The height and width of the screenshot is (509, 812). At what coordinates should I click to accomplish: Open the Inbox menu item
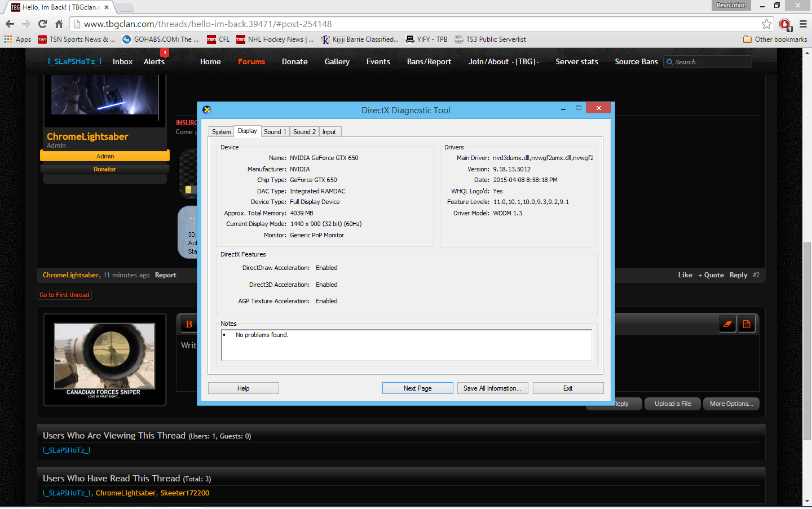[122, 61]
